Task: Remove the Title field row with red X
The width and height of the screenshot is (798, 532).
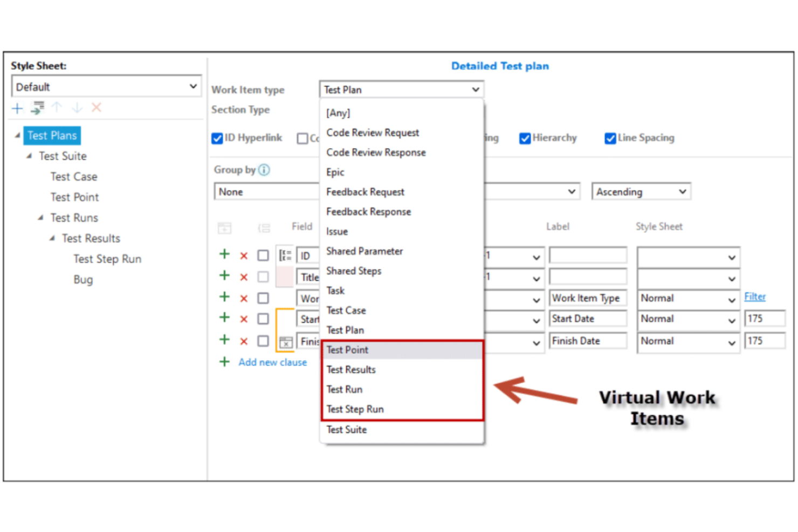Action: [244, 277]
